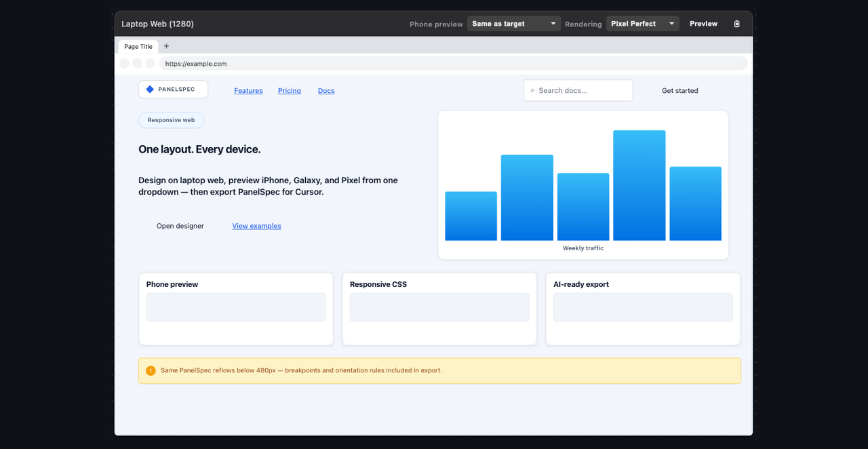
Task: Open the Docs navigation link
Action: click(x=326, y=91)
